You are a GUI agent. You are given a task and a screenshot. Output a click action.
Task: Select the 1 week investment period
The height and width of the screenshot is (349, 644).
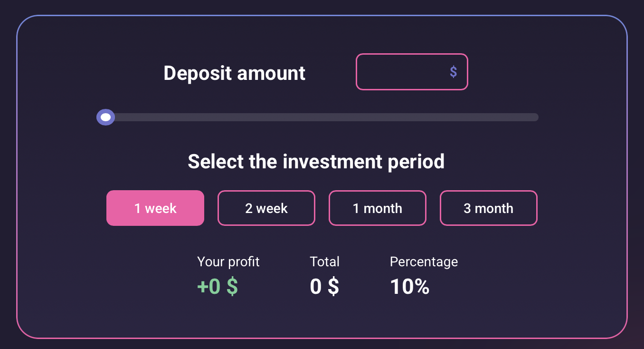(155, 208)
